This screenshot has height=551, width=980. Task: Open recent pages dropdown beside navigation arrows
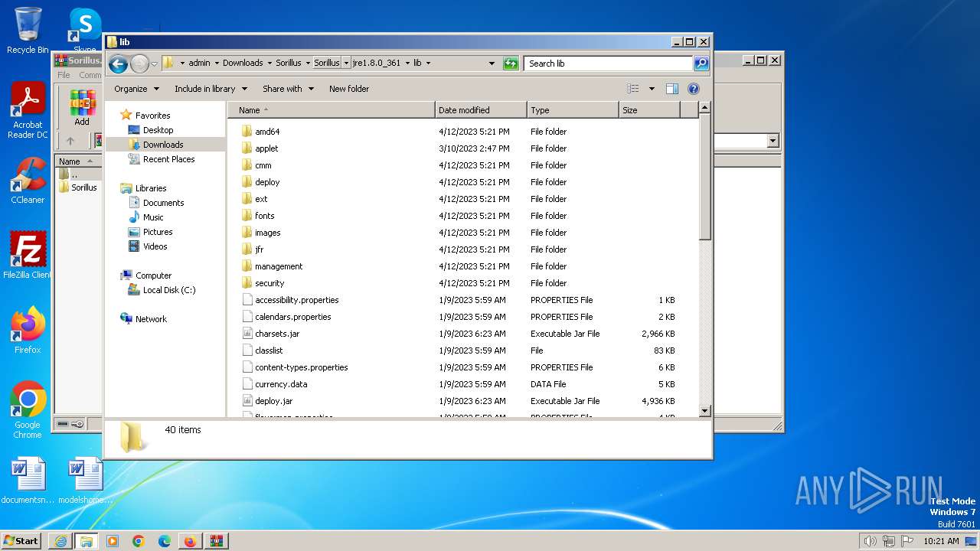(154, 64)
